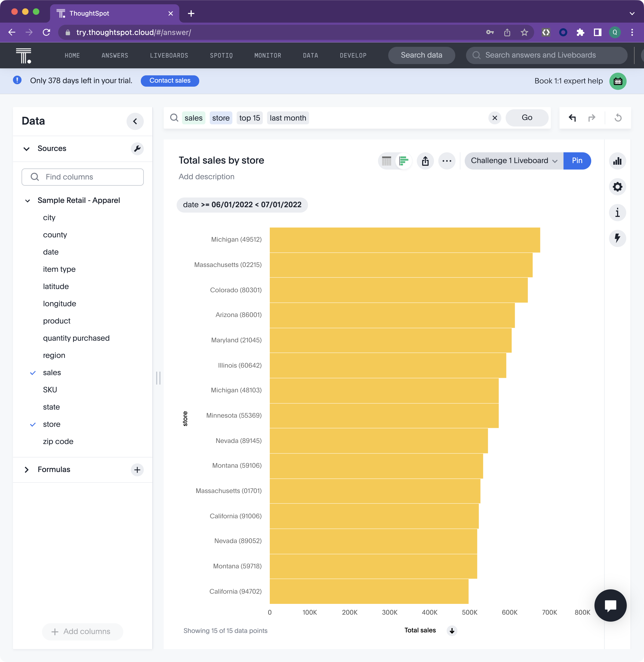The height and width of the screenshot is (662, 644).
Task: Open the MONITOR menu
Action: tap(268, 55)
